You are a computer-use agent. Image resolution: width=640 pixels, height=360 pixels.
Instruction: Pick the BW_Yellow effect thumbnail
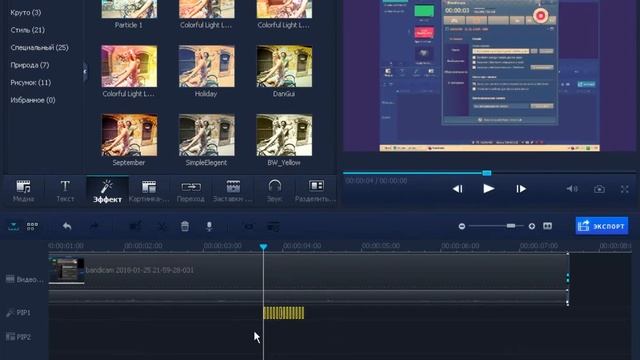(x=284, y=135)
